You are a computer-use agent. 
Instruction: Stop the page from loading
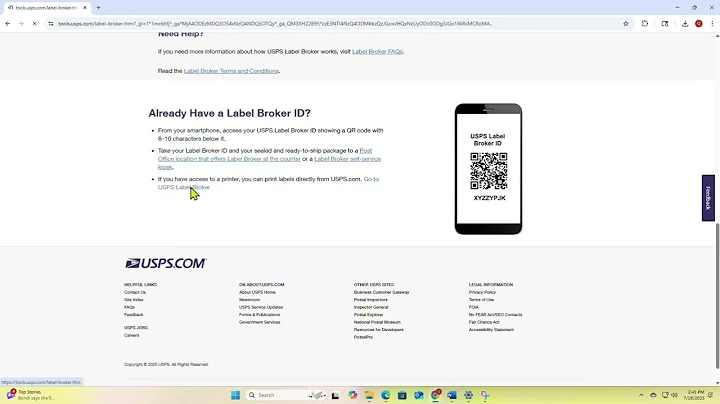click(x=34, y=23)
